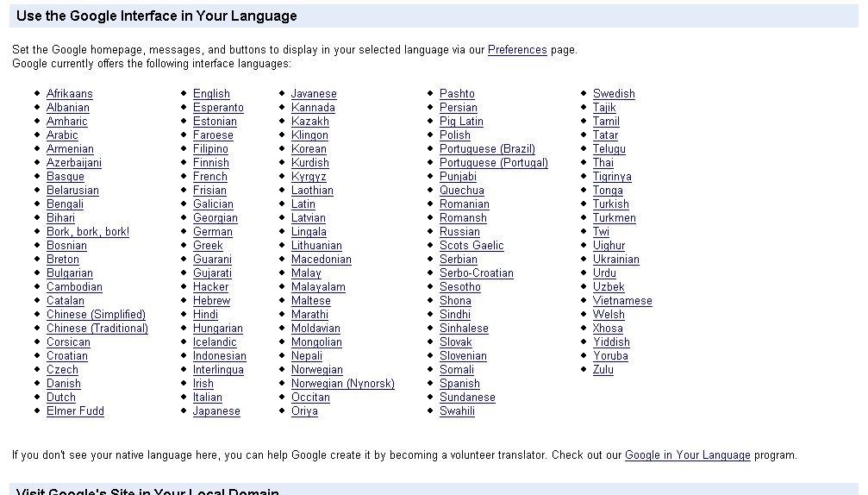
Task: Choose Zulu from the language list
Action: (x=603, y=370)
